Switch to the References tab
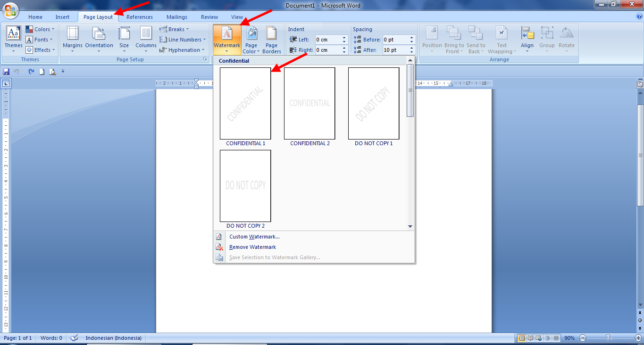Screen dimensions: 644x345 (140, 17)
